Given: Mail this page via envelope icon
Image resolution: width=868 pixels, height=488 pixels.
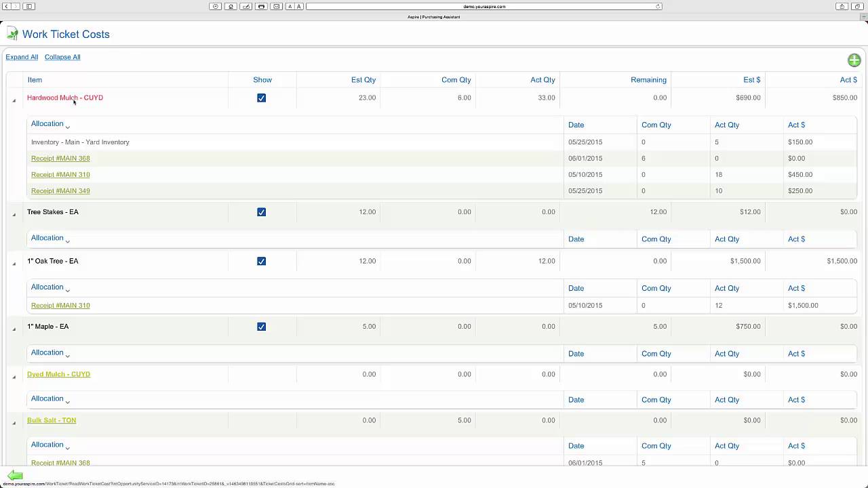Looking at the screenshot, I should [276, 6].
